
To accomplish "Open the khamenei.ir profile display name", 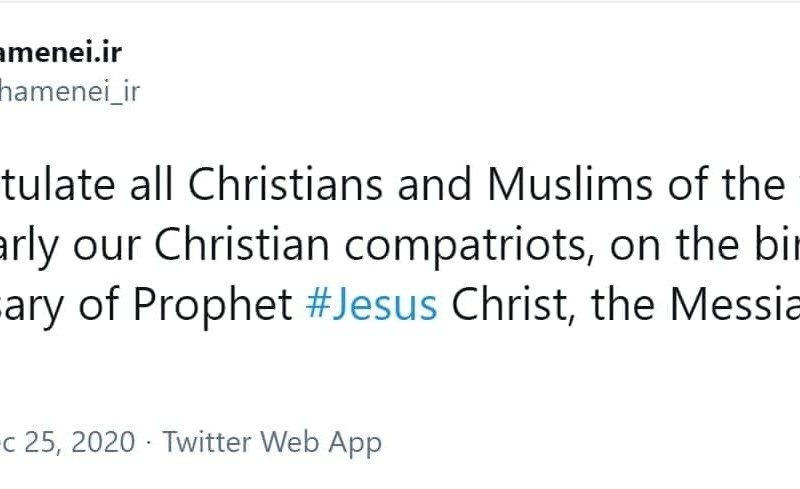I will (x=60, y=52).
